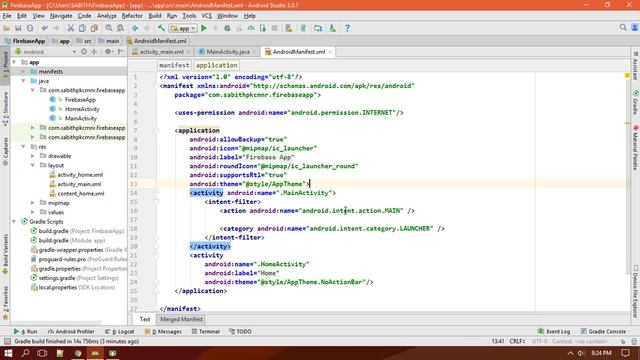
Task: Open the Build menu
Action: coord(155,16)
